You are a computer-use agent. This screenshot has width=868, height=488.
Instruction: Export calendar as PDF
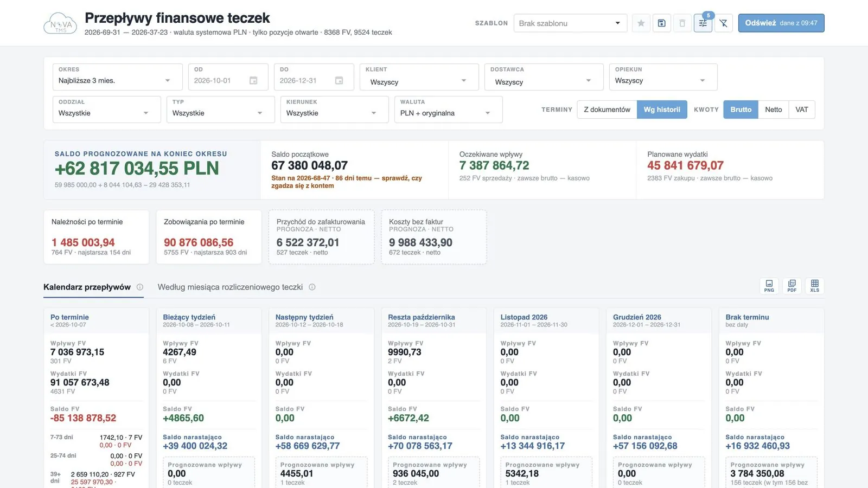coord(792,286)
